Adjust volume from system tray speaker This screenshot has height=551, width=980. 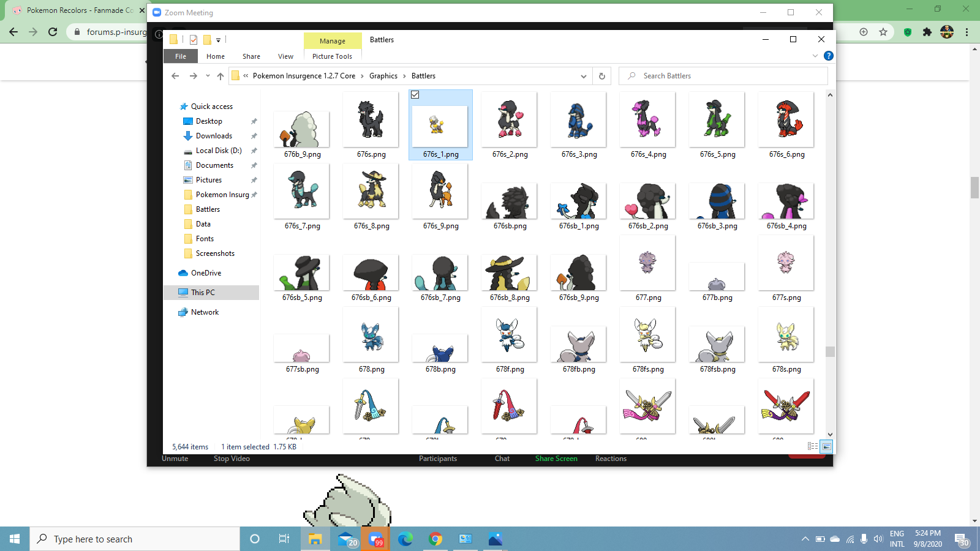(878, 539)
